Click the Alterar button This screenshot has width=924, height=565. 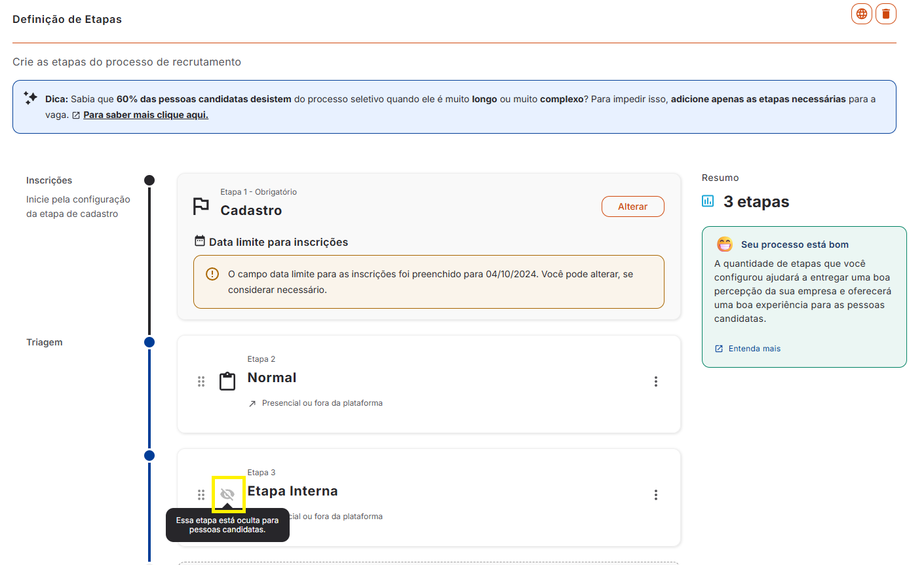[633, 206]
